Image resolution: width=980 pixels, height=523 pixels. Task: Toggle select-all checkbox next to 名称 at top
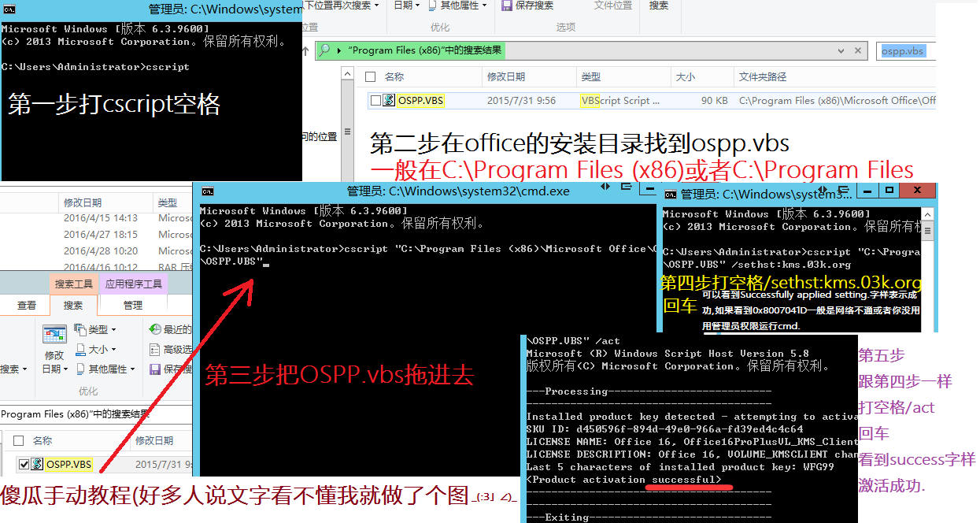(370, 77)
